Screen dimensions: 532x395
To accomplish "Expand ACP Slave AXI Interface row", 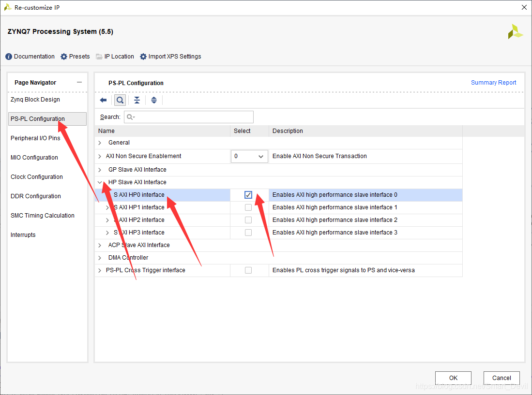I will pos(100,245).
